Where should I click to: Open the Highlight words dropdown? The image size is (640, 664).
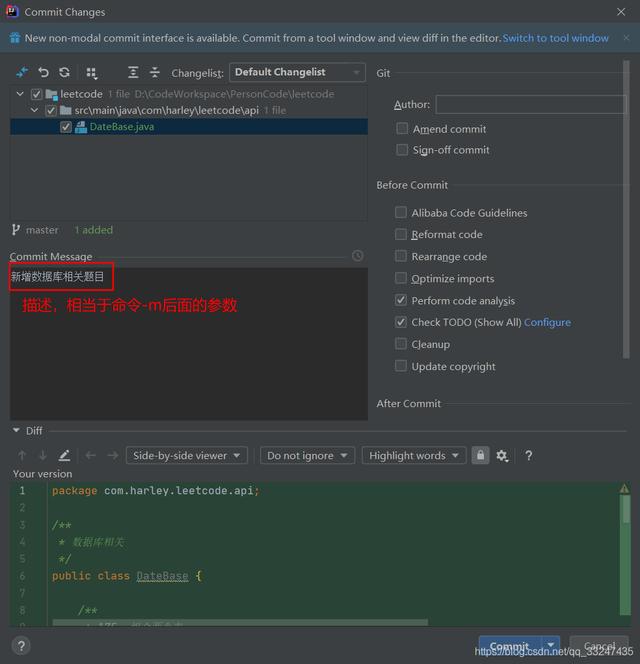click(x=414, y=455)
